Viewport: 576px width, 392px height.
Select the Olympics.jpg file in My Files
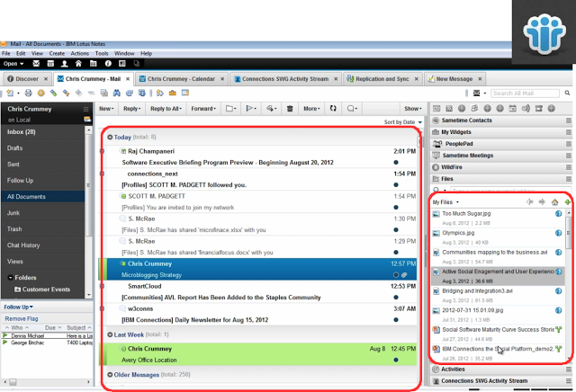(x=498, y=237)
